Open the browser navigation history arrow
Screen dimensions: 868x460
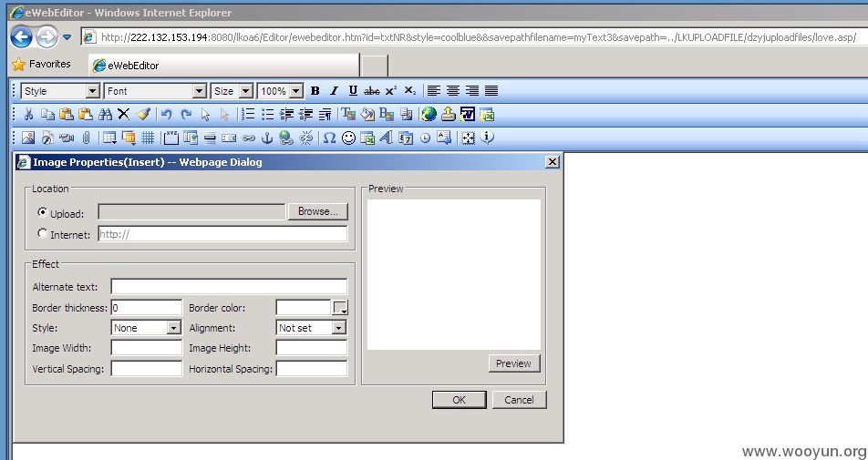67,37
